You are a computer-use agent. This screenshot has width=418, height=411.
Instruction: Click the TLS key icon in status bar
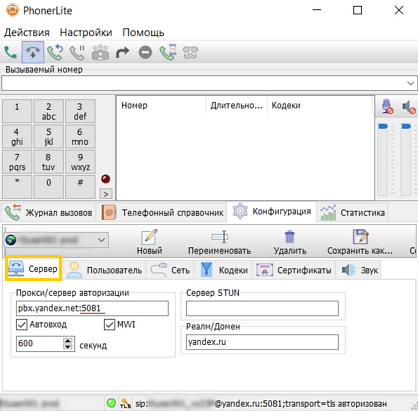point(125,403)
